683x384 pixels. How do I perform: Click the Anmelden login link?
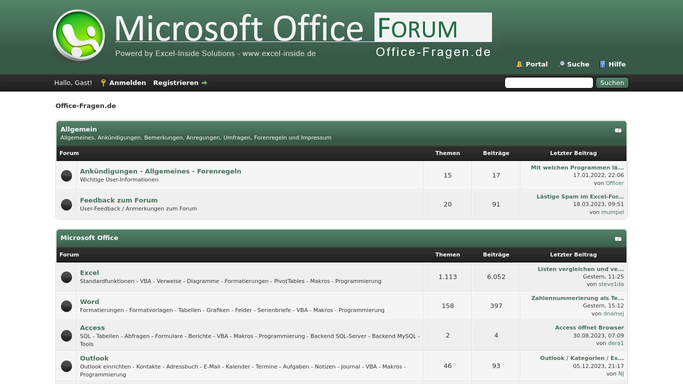127,83
